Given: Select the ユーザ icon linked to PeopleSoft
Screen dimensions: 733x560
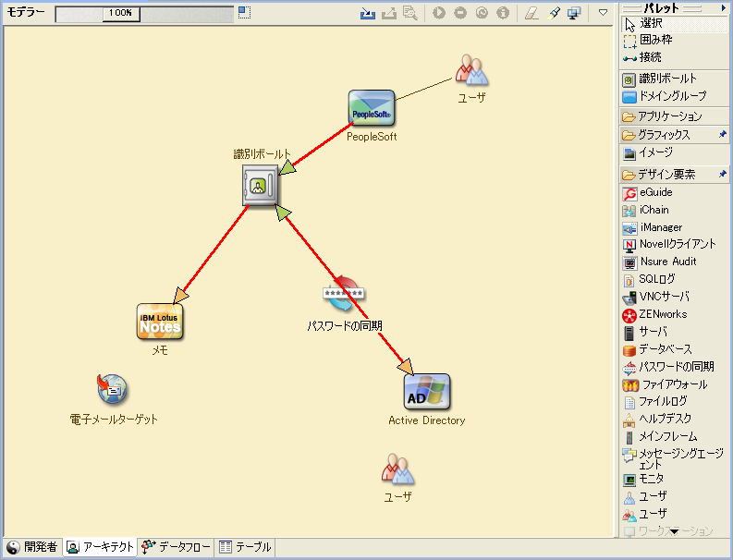Looking at the screenshot, I should [471, 70].
